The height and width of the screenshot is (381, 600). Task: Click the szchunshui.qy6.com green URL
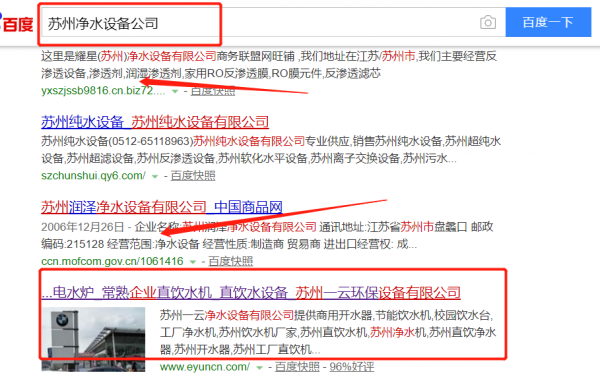click(93, 176)
